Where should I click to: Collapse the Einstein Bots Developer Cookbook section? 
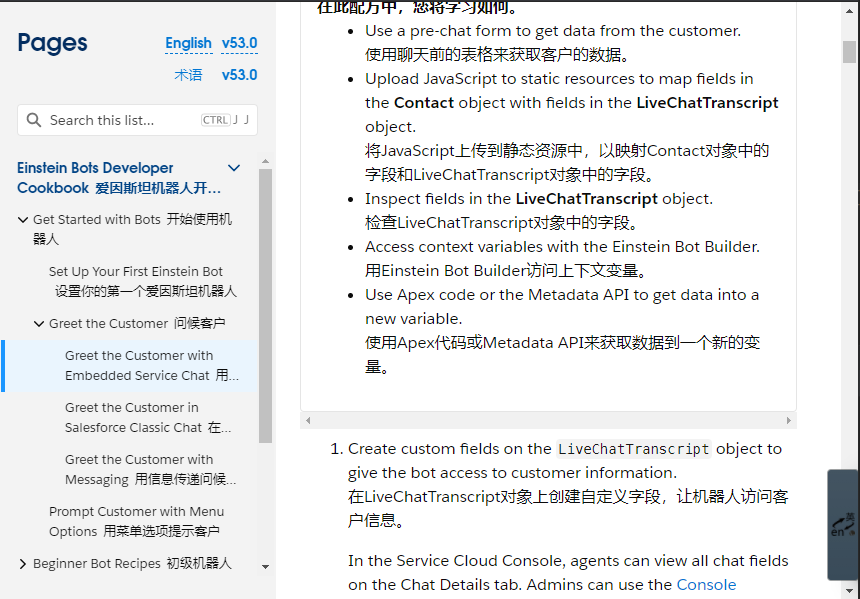click(234, 168)
